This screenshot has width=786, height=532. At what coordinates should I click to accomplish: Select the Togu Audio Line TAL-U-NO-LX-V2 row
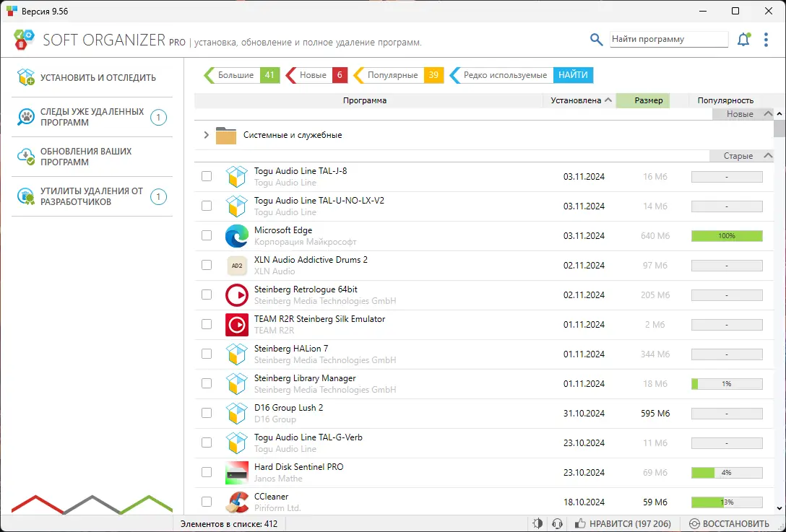[x=484, y=206]
